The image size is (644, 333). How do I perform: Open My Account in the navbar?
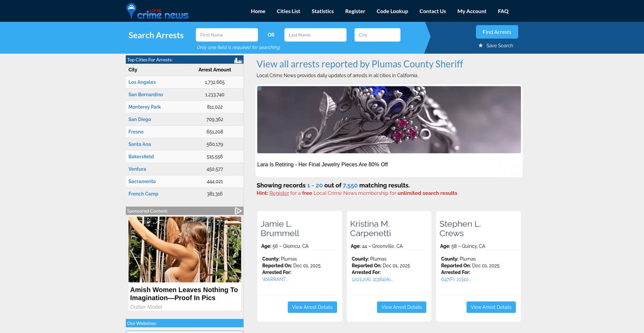click(472, 11)
